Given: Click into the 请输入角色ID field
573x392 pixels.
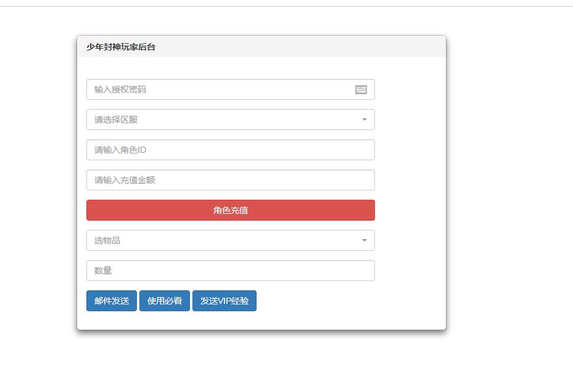Looking at the screenshot, I should [x=230, y=150].
